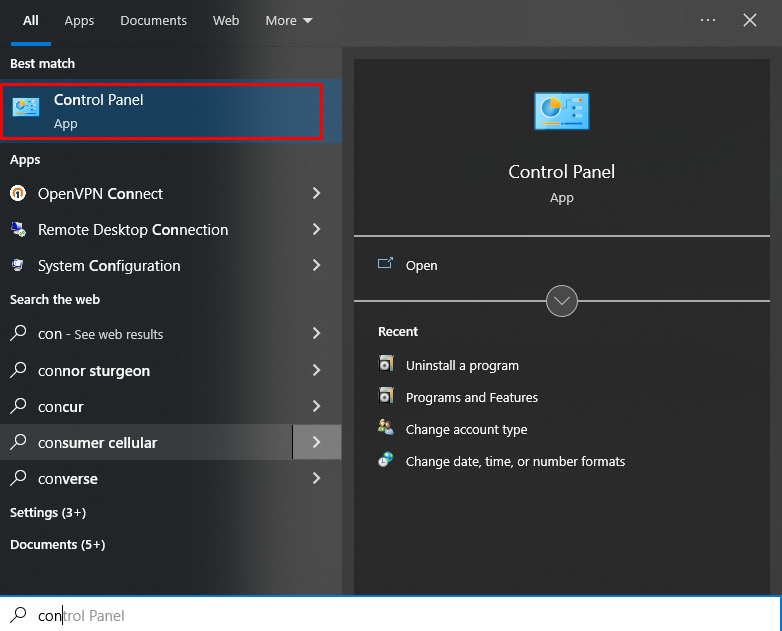The image size is (782, 631).
Task: Open the Control Panel best match result
Action: click(162, 111)
